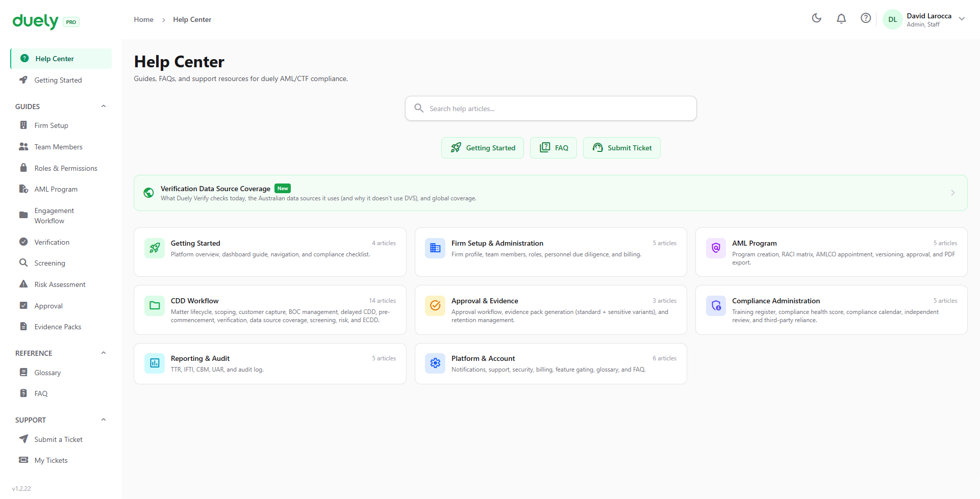
Task: Click the Compliance Administration card icon
Action: pyautogui.click(x=716, y=306)
